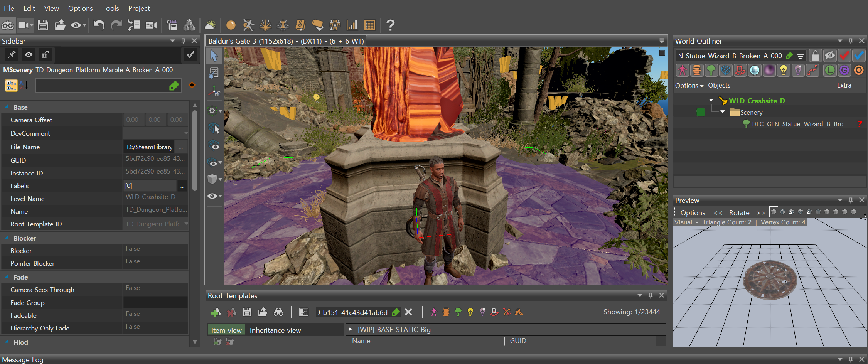Select DEC_GEN_Statue_Wizard_B_Brc tree item

pos(797,124)
